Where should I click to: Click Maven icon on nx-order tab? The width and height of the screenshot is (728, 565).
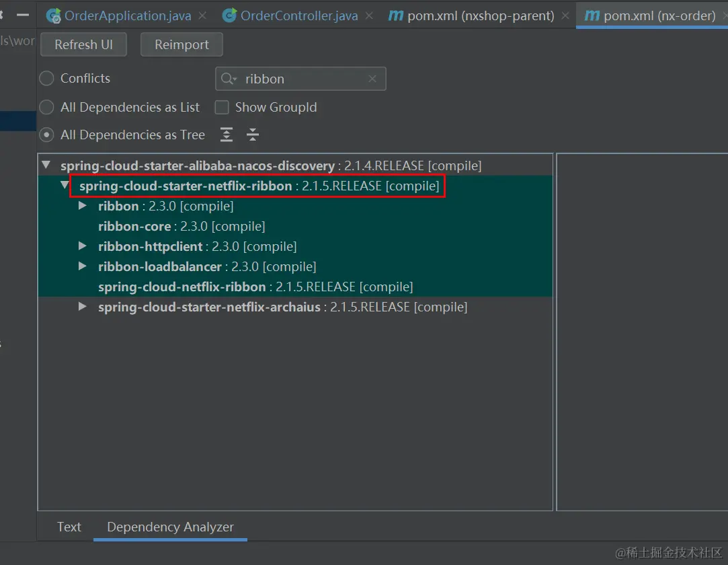pyautogui.click(x=592, y=15)
